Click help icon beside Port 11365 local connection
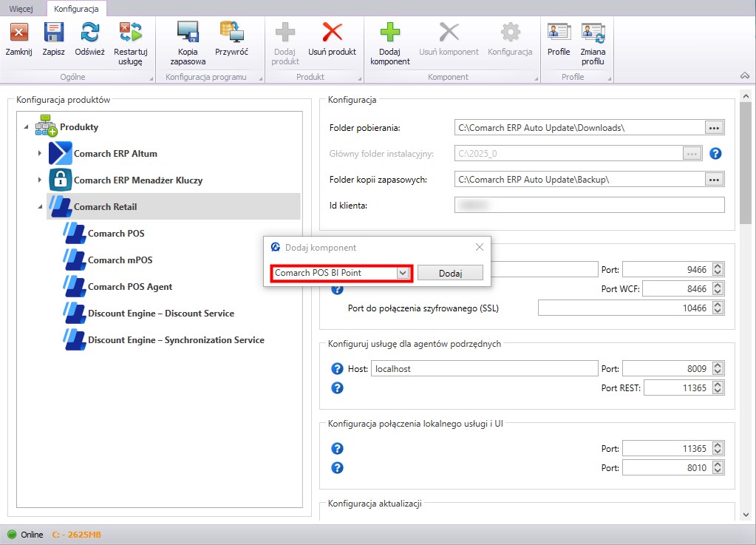Image resolution: width=756 pixels, height=545 pixels. point(338,449)
